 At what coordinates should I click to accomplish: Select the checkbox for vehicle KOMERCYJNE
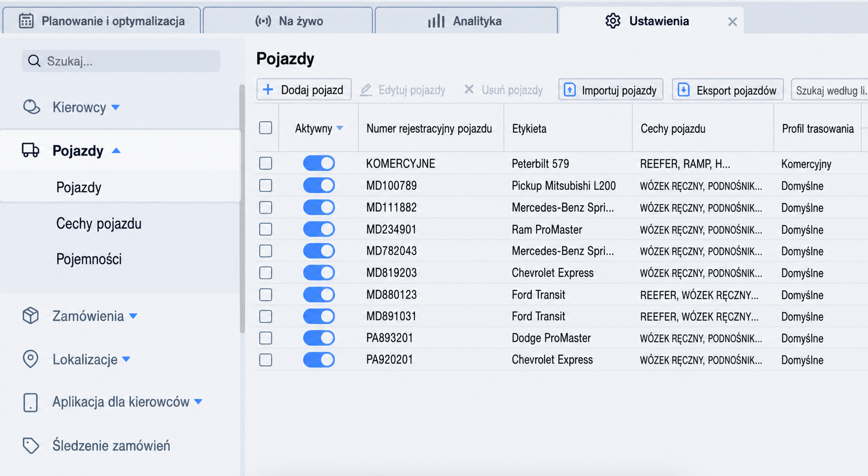point(265,163)
